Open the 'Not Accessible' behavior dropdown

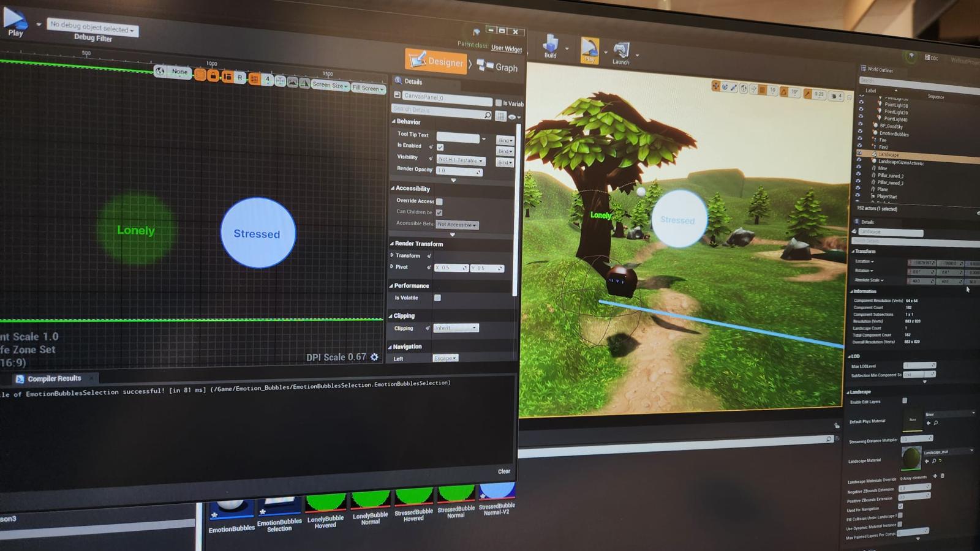pos(457,225)
